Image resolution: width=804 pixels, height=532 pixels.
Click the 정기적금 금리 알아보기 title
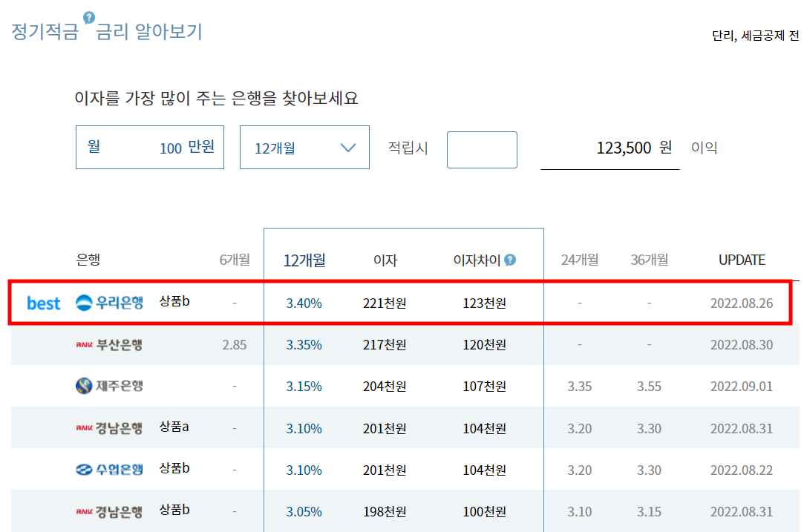pyautogui.click(x=107, y=31)
